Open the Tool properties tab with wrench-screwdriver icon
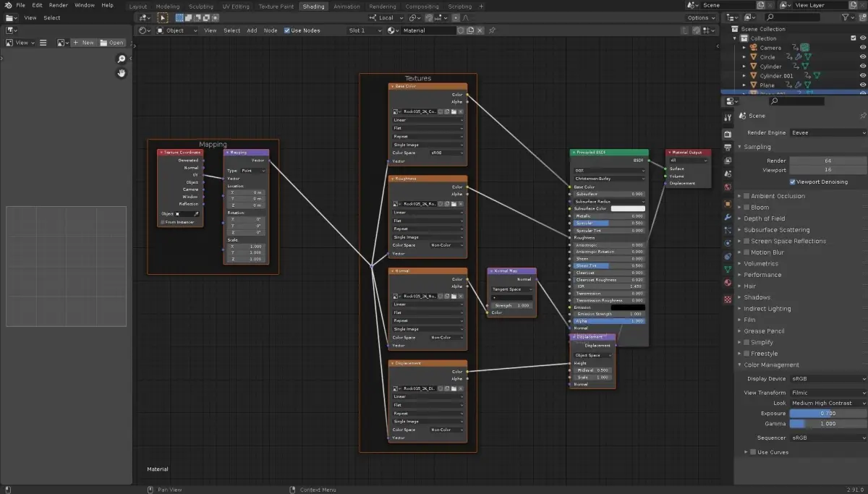The image size is (868, 494). (x=728, y=118)
